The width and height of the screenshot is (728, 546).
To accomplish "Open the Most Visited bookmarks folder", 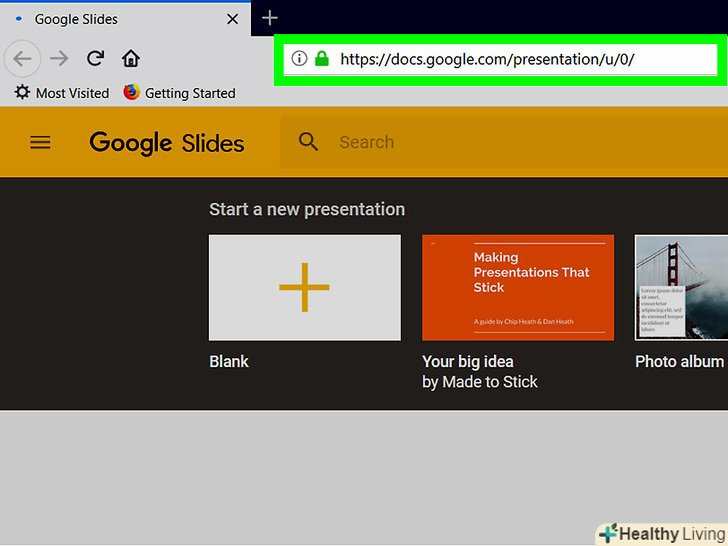I will coord(62,93).
